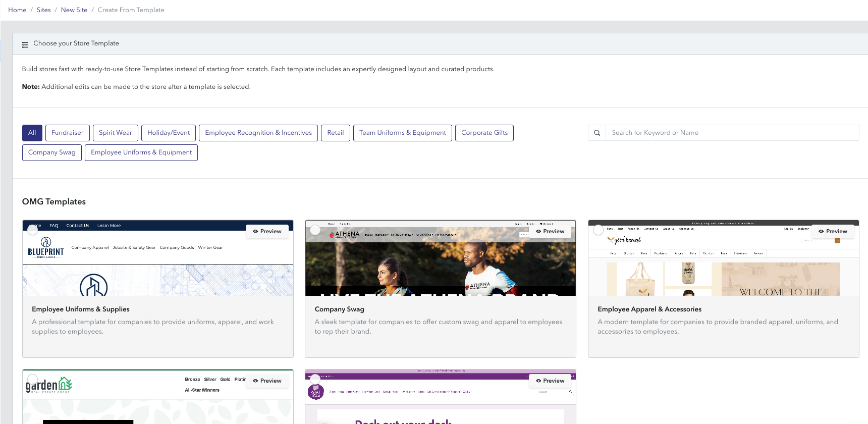Select the Employee Uniforms & Supplies template radio button
This screenshot has height=424, width=868.
[33, 230]
